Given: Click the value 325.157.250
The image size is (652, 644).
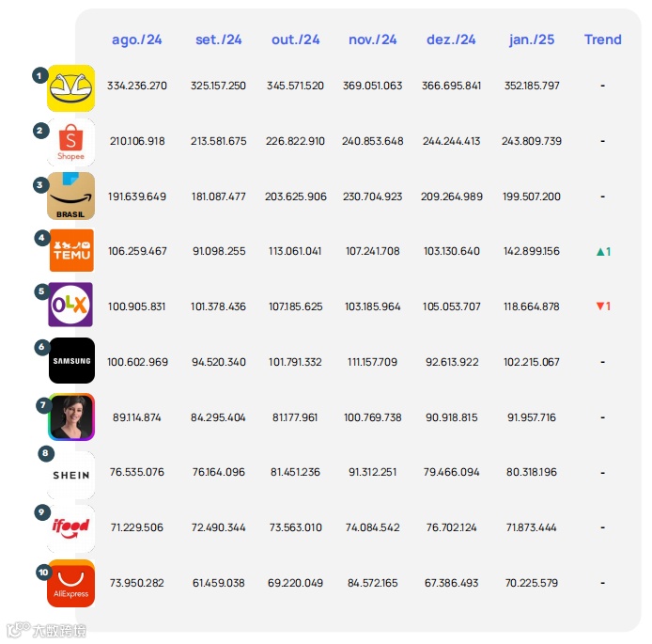Looking at the screenshot, I should (218, 86).
